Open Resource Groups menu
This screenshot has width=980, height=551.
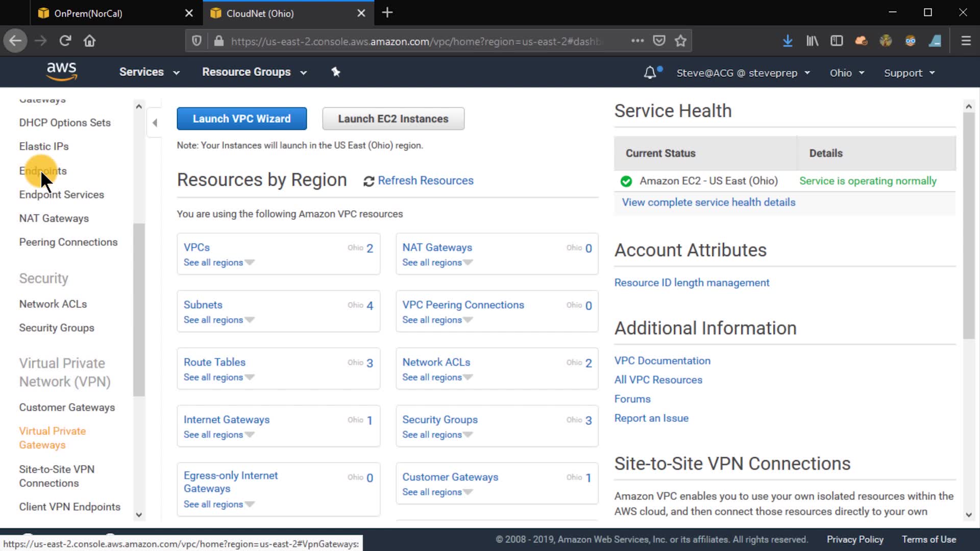tap(254, 72)
